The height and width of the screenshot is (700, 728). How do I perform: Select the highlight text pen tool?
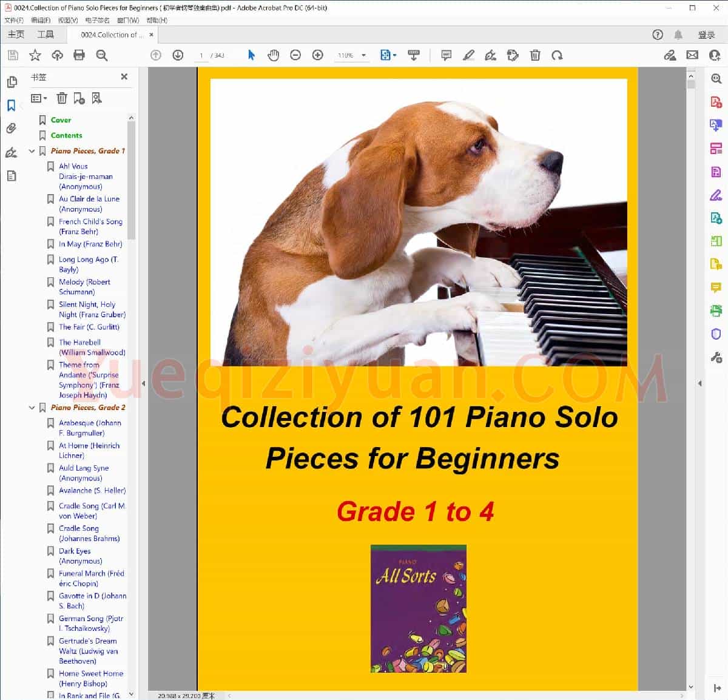pyautogui.click(x=468, y=55)
